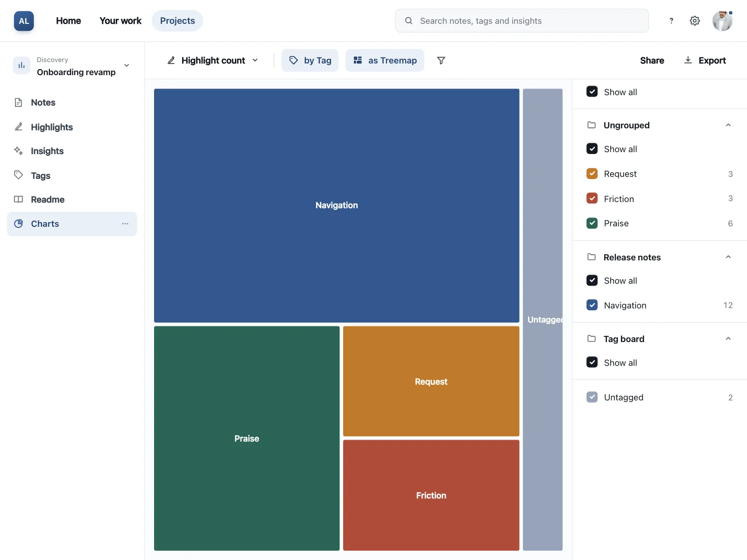
Task: Open the Your work tab
Action: [120, 21]
